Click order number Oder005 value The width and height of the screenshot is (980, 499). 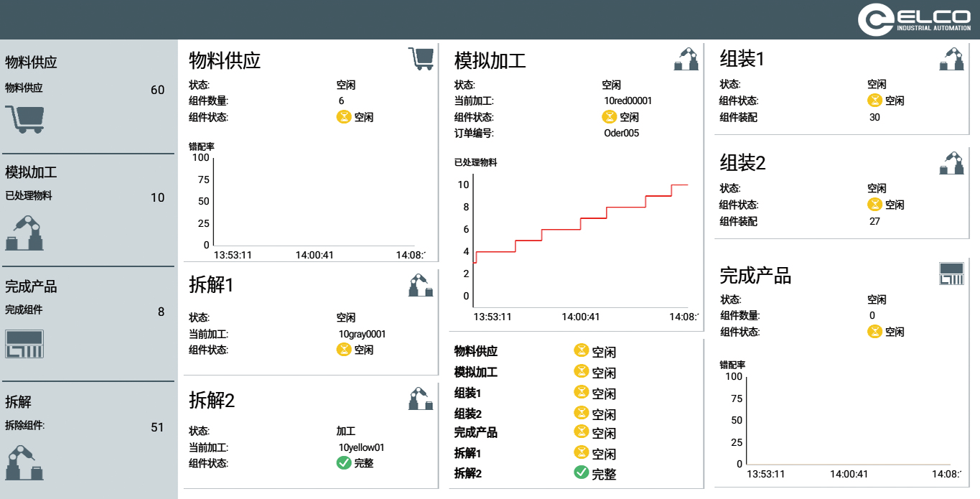tap(621, 133)
